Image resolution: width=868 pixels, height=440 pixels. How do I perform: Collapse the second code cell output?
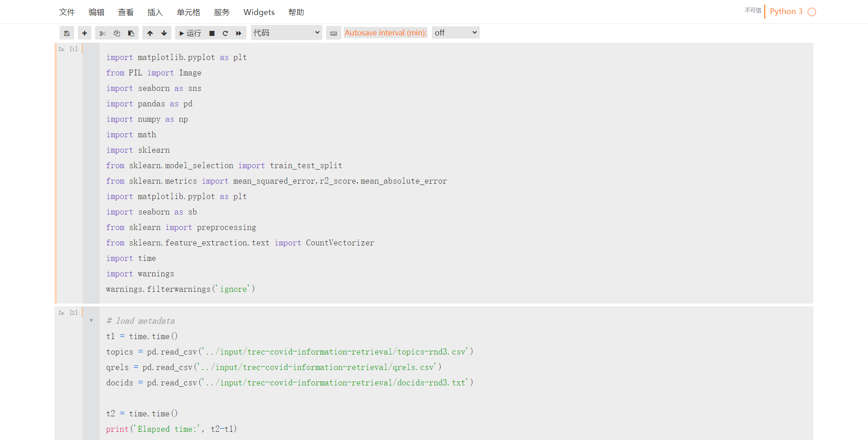(91, 320)
